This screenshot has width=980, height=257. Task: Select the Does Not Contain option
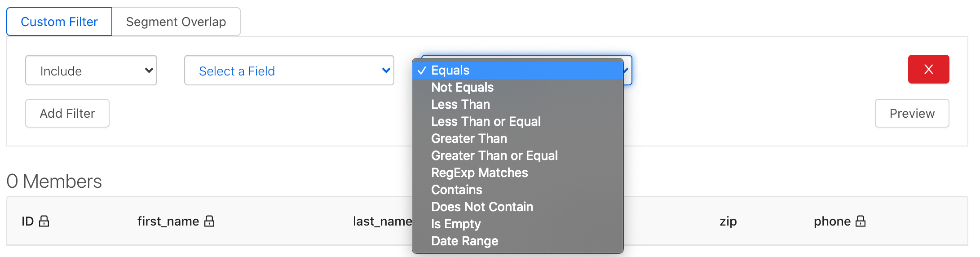(x=482, y=207)
